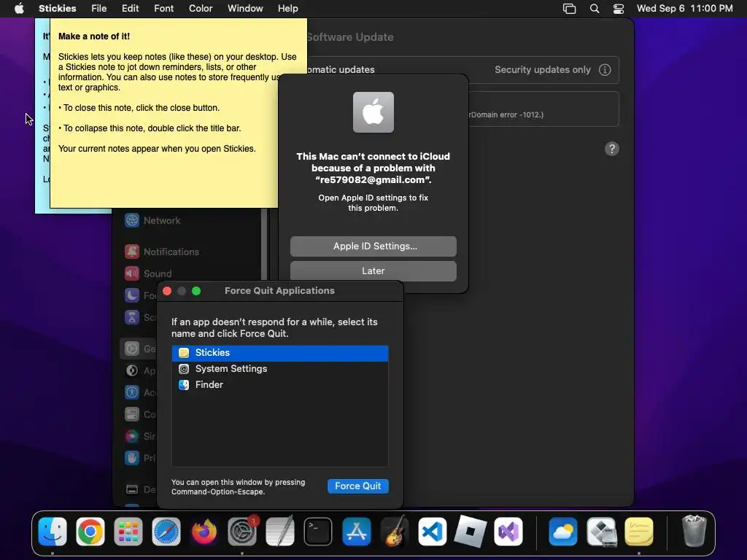This screenshot has width=747, height=560.
Task: Select Stickies in Force Quit list
Action: [279, 353]
